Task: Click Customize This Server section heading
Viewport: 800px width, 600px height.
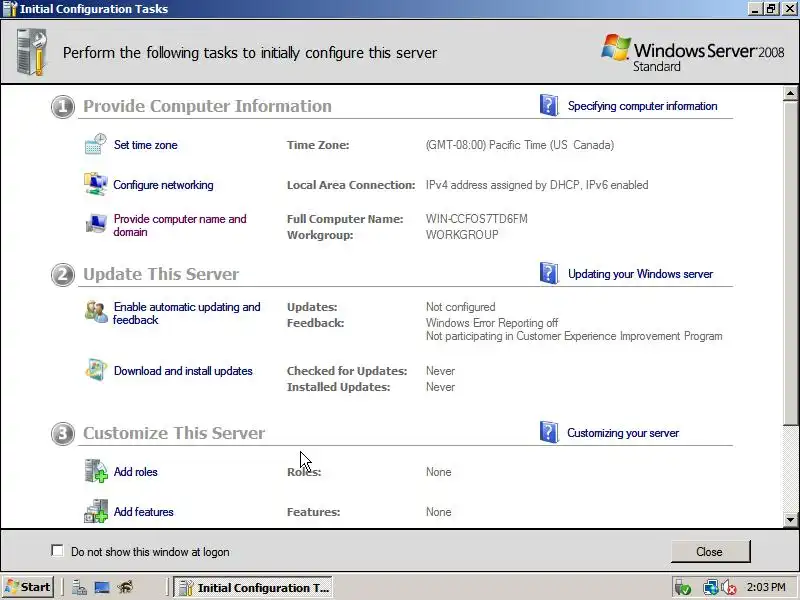Action: click(x=173, y=433)
